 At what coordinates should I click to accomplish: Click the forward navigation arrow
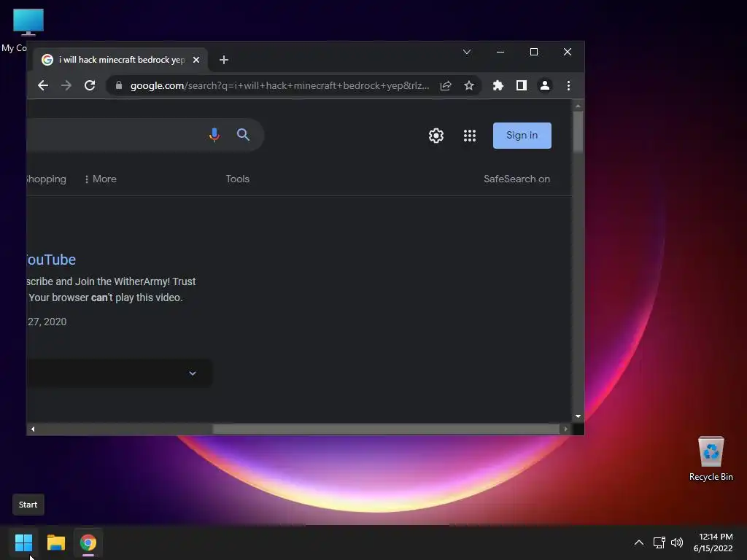click(x=66, y=86)
